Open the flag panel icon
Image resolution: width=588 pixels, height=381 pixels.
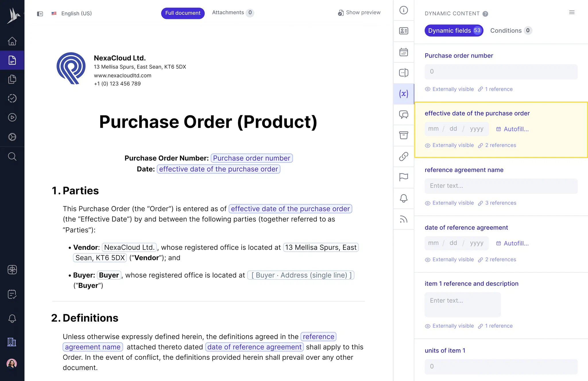(x=404, y=177)
